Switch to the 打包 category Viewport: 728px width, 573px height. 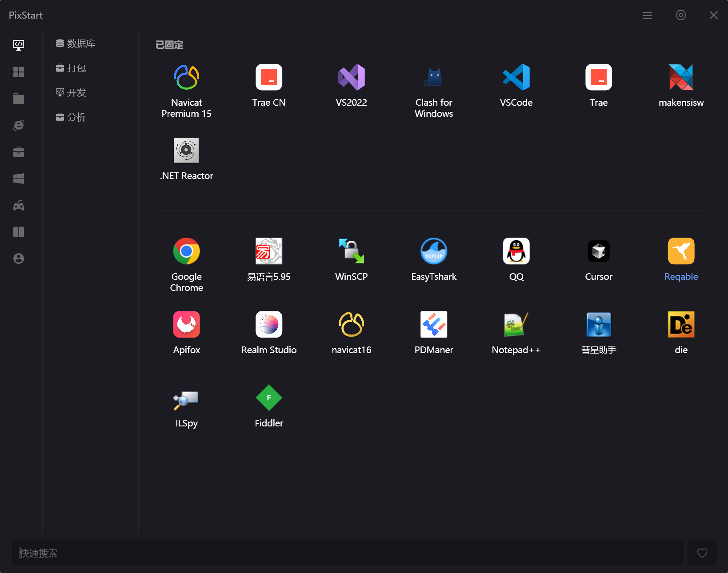[71, 68]
